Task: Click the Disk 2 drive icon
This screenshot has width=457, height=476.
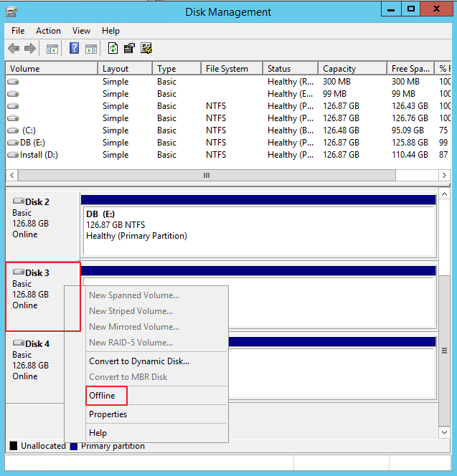Action: 19,201
